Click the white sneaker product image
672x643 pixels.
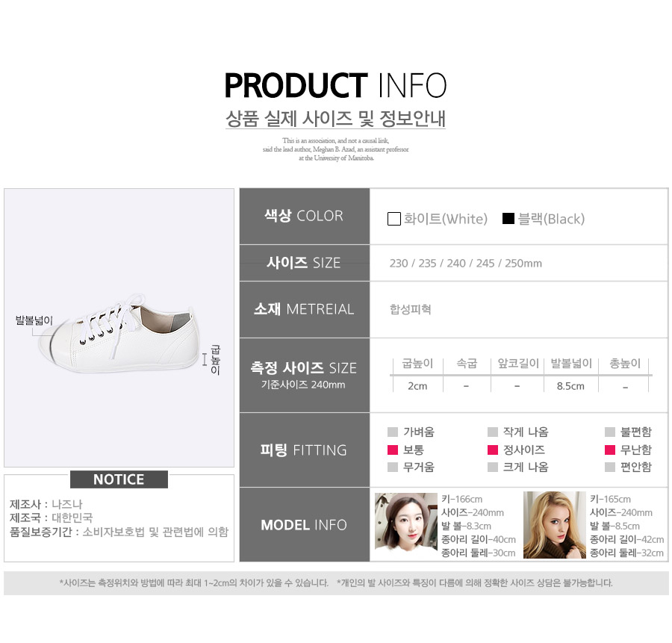pyautogui.click(x=119, y=334)
